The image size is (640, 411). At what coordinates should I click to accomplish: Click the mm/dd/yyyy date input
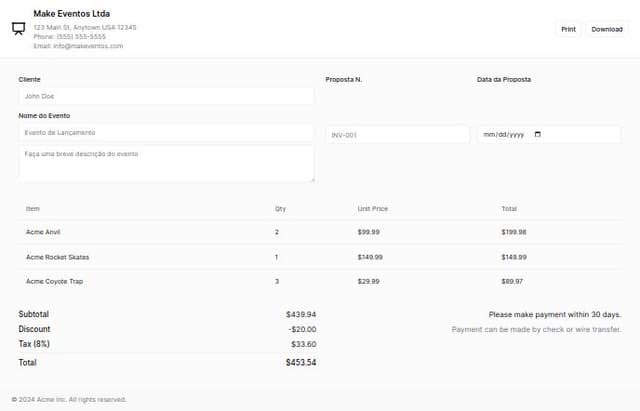click(x=549, y=134)
